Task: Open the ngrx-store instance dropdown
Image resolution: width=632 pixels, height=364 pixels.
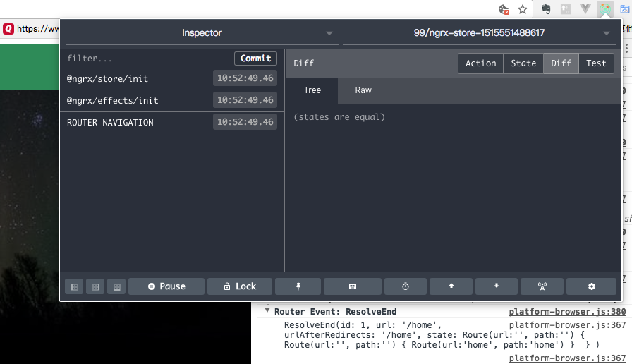Action: click(479, 33)
